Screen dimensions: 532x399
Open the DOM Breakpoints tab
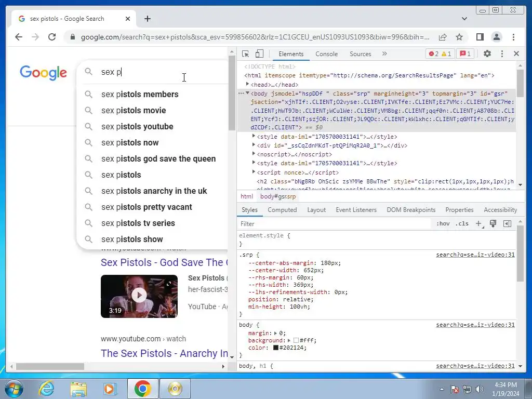pyautogui.click(x=411, y=210)
